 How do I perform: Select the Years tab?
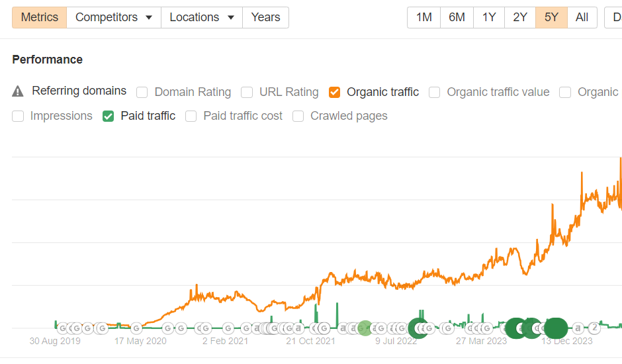pyautogui.click(x=265, y=17)
